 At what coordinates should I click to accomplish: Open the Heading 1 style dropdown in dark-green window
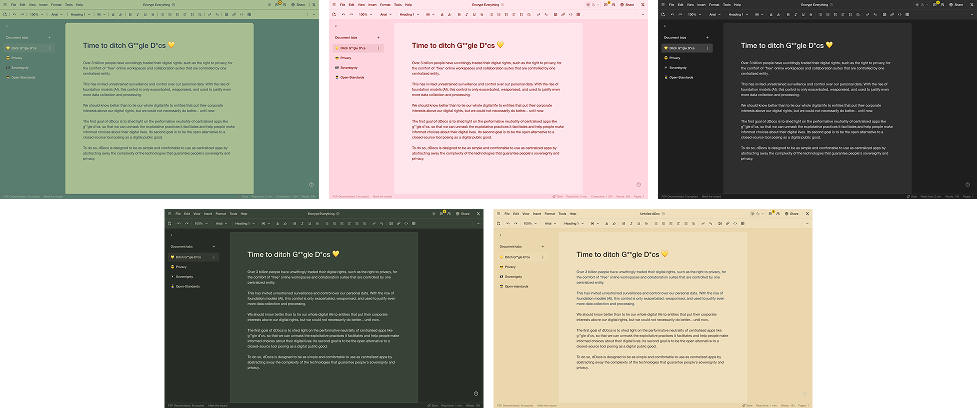[x=245, y=223]
